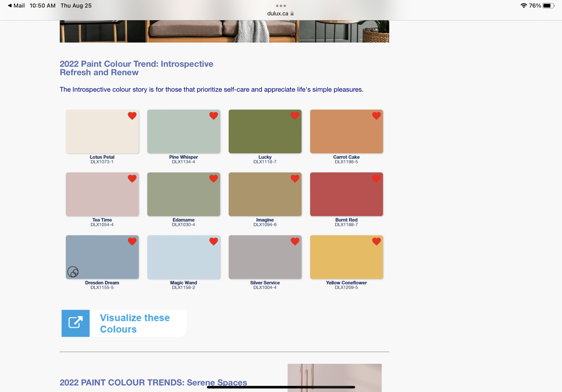Toggle favourite heart on Burnt Red swatch
This screenshot has width=562, height=392.
tap(376, 178)
